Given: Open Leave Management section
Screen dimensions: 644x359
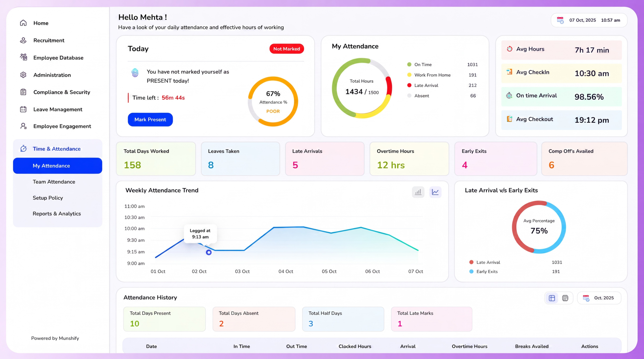Looking at the screenshot, I should pyautogui.click(x=58, y=109).
